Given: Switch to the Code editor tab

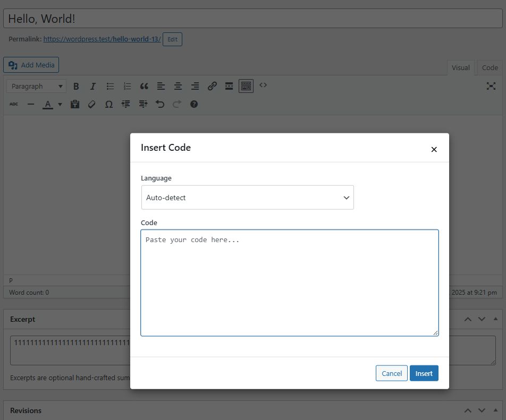Looking at the screenshot, I should tap(490, 67).
